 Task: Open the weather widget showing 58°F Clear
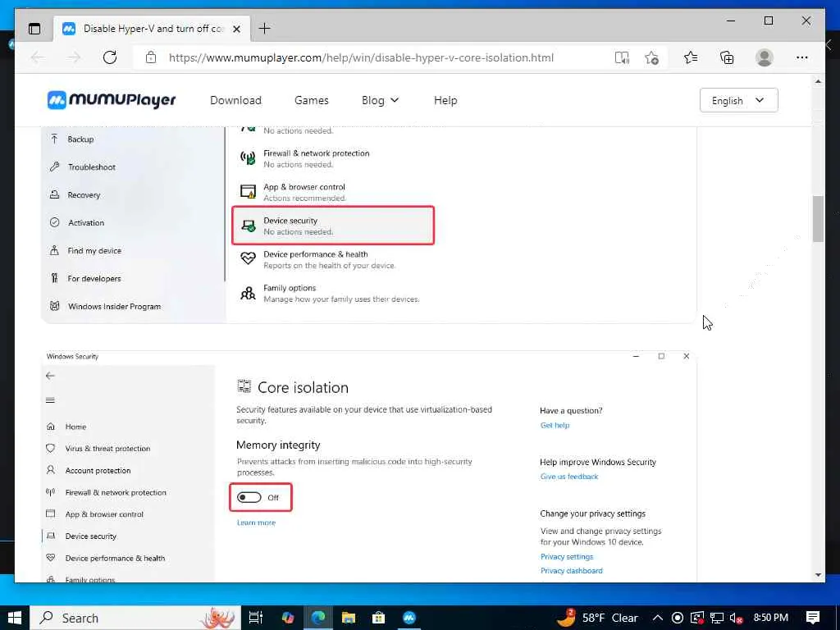point(598,618)
